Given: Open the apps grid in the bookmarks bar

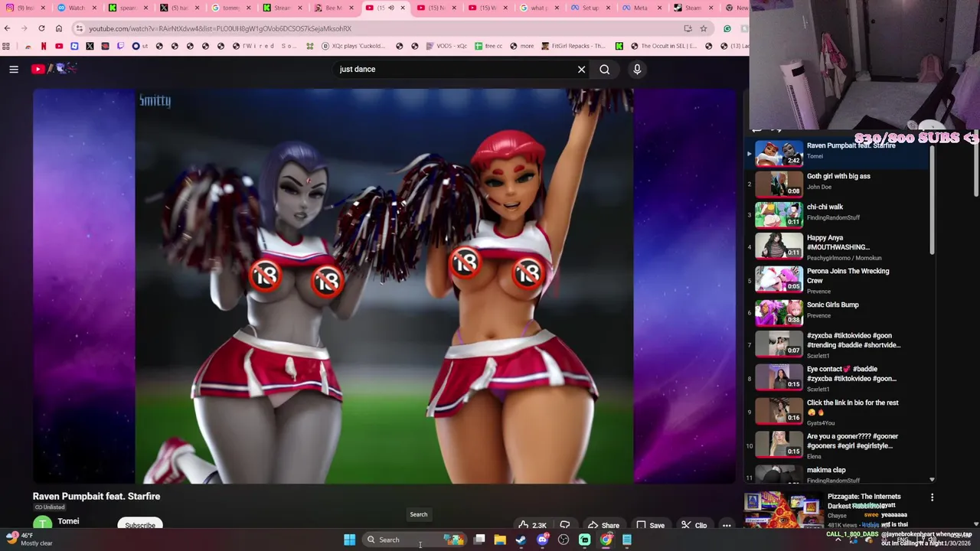Looking at the screenshot, I should click(6, 46).
